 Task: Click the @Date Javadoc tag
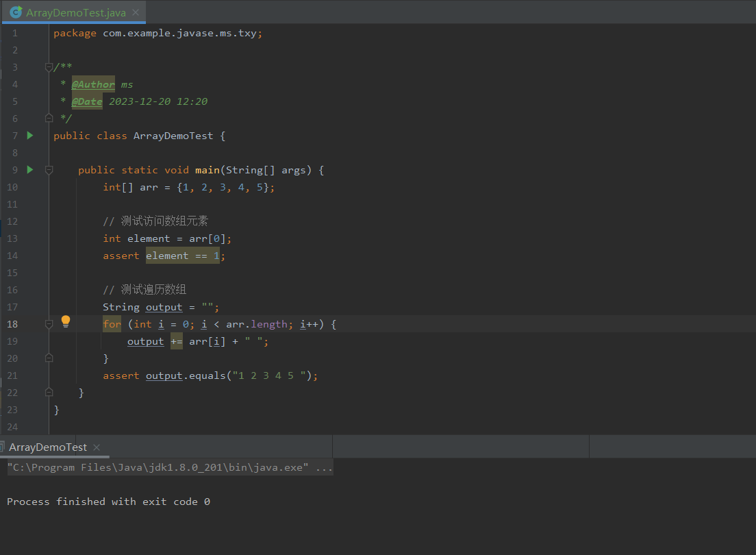tap(87, 101)
